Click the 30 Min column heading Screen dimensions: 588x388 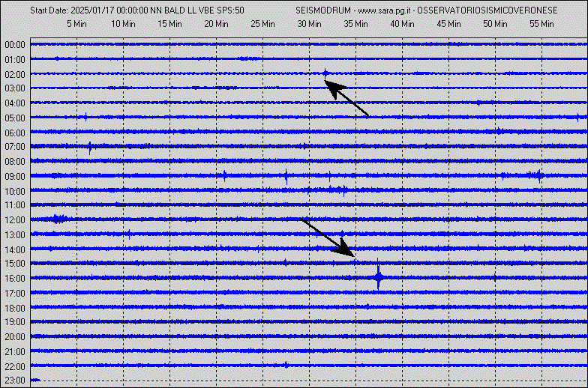pyautogui.click(x=309, y=24)
